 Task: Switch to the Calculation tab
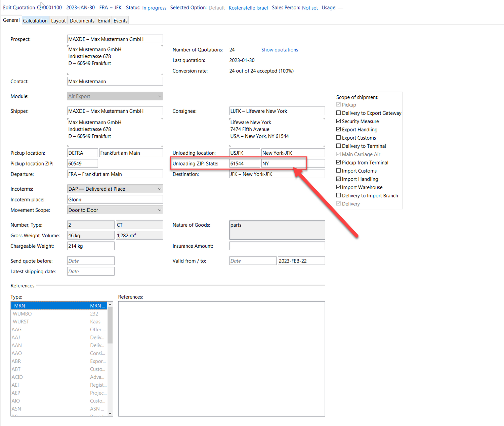pyautogui.click(x=35, y=20)
